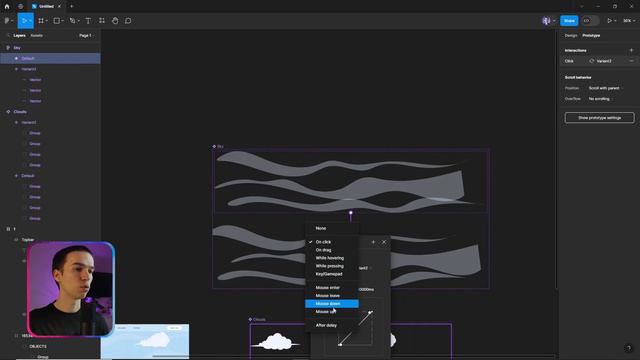Select the Move tool in toolbar
This screenshot has width=640, height=360.
click(x=24, y=21)
